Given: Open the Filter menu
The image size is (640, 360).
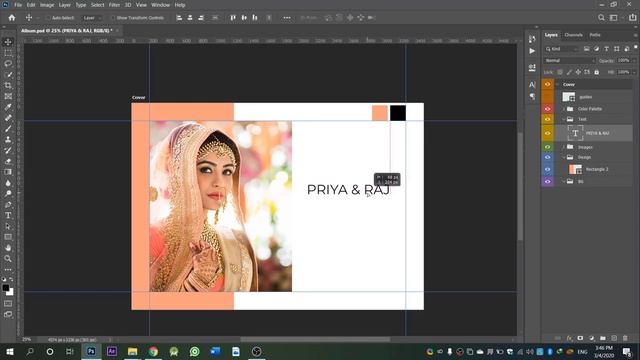Looking at the screenshot, I should pyautogui.click(x=114, y=5).
